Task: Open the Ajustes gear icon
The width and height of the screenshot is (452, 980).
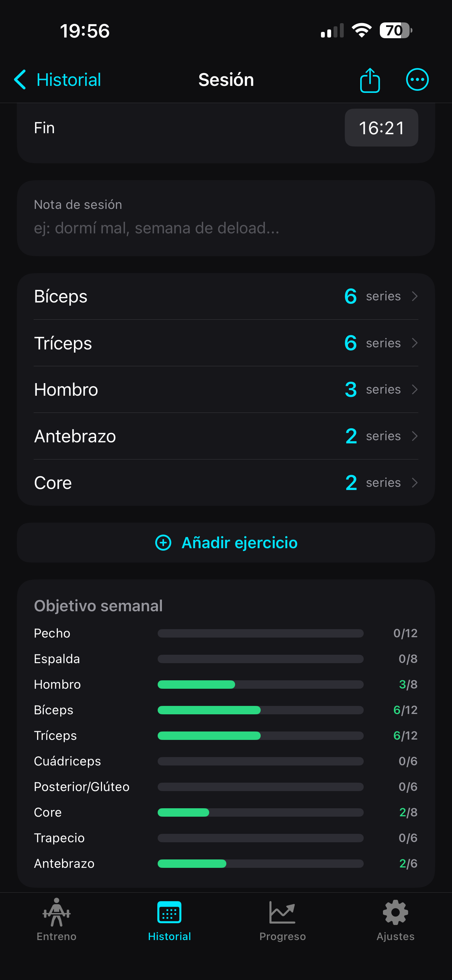Action: 395,912
